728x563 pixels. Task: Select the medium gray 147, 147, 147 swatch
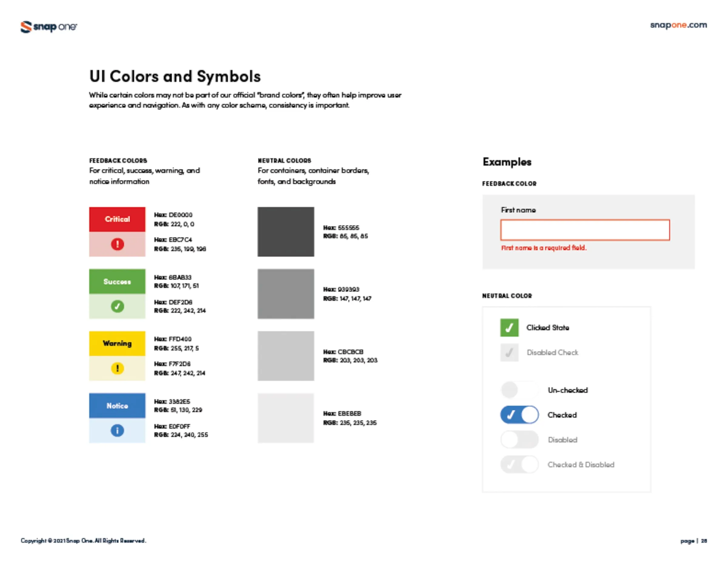click(x=286, y=294)
